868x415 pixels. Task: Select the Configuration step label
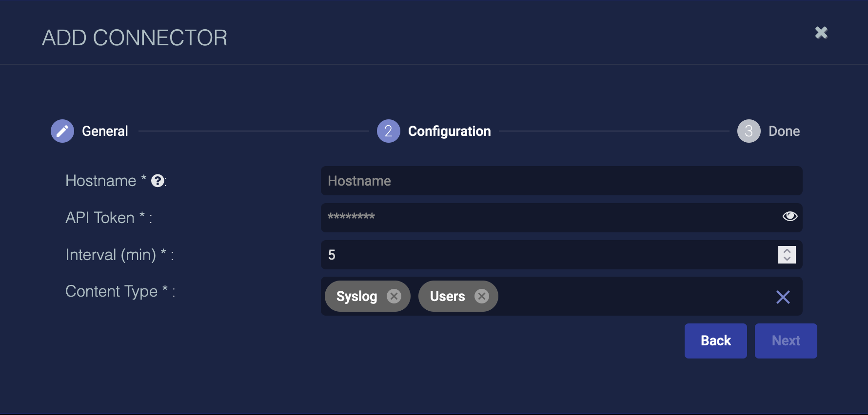449,131
